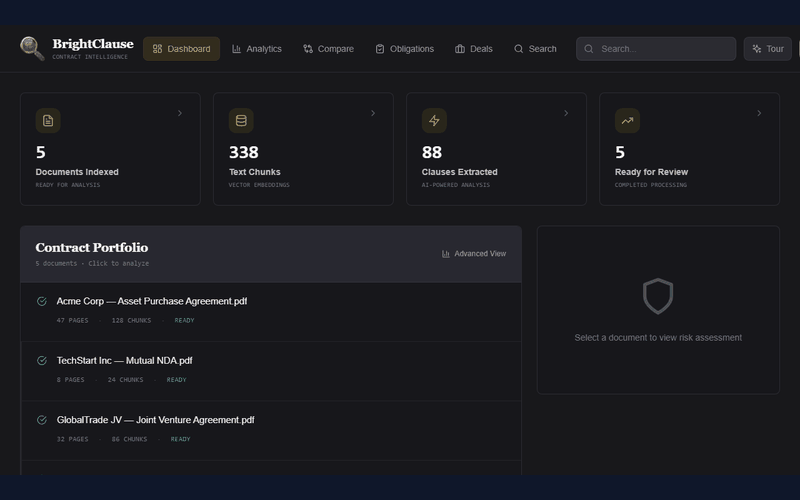
Task: Click '8 PAGES' under TechStart Inc
Action: click(x=70, y=380)
